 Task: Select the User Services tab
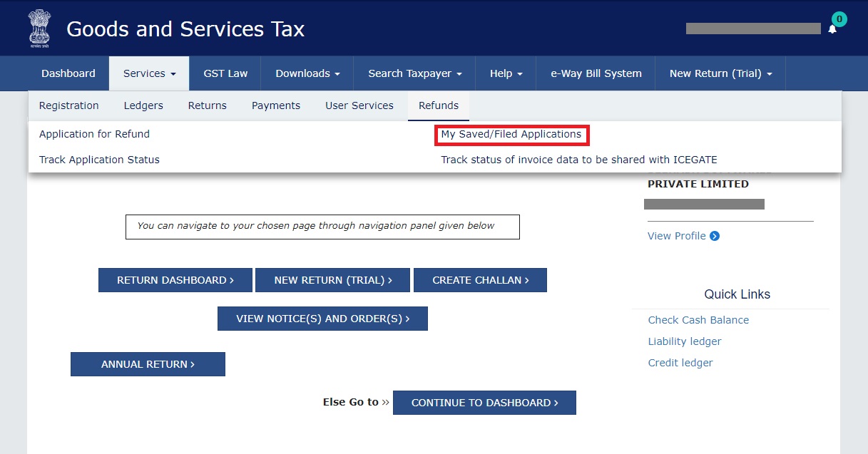pyautogui.click(x=359, y=105)
